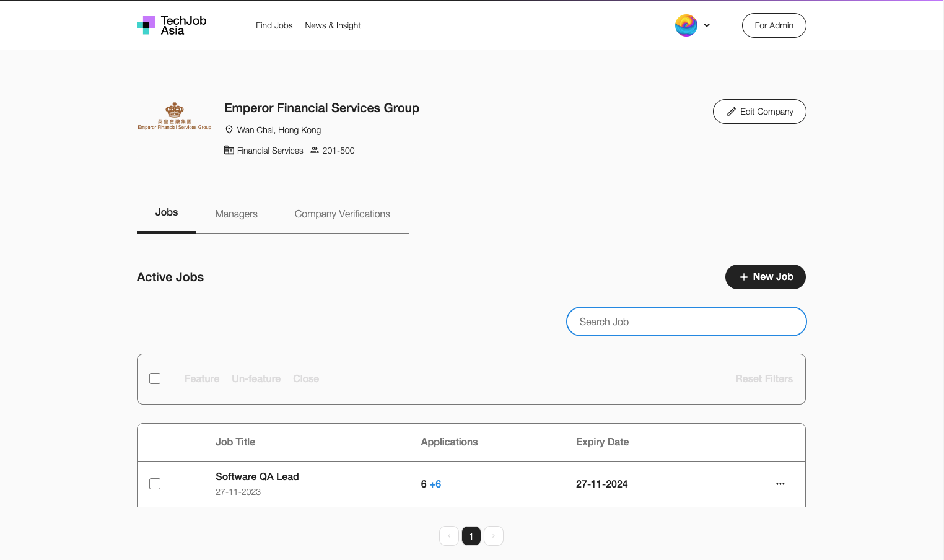The height and width of the screenshot is (560, 944).
Task: Open the Software QA Lead job title
Action: tap(257, 476)
